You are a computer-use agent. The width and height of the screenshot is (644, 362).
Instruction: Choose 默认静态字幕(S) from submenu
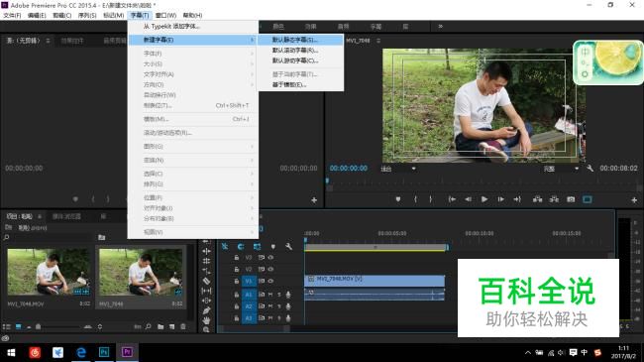tap(300, 40)
